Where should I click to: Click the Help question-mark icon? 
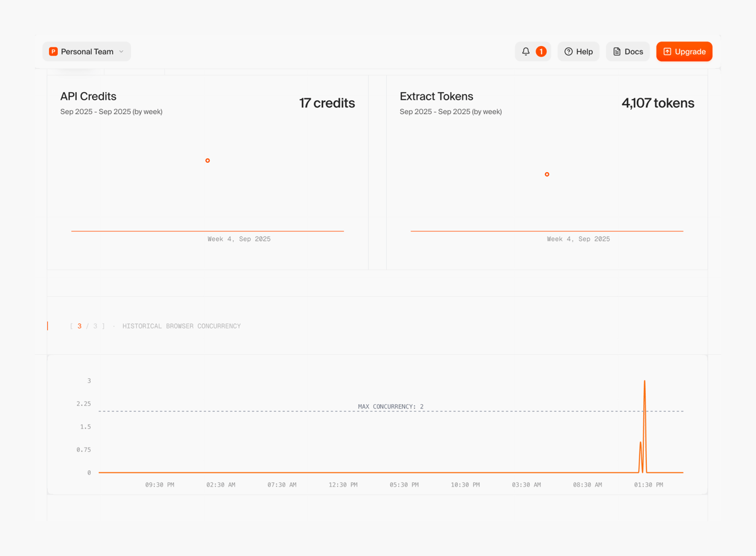point(569,51)
